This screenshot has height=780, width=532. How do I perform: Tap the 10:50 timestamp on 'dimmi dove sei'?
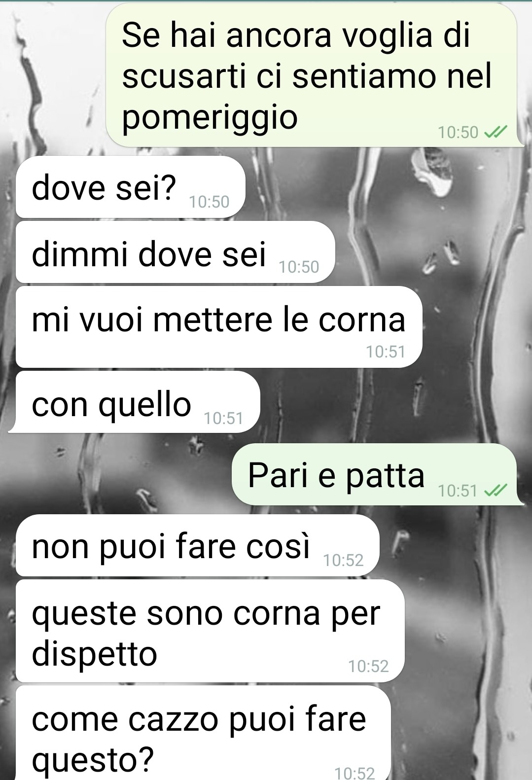tap(299, 267)
